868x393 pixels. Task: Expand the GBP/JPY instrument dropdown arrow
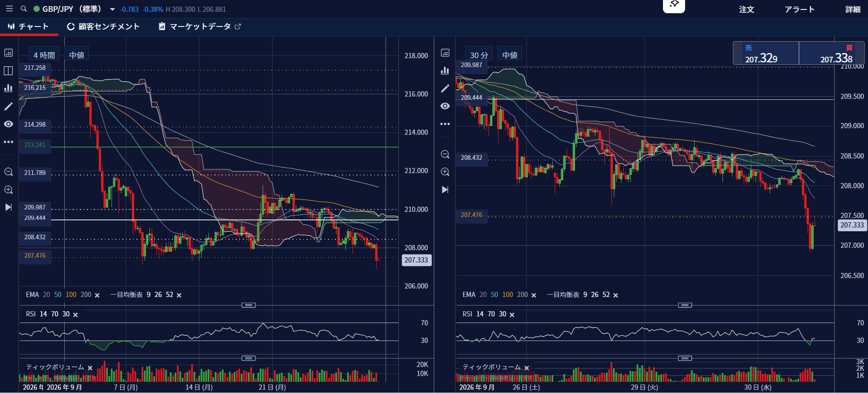112,9
